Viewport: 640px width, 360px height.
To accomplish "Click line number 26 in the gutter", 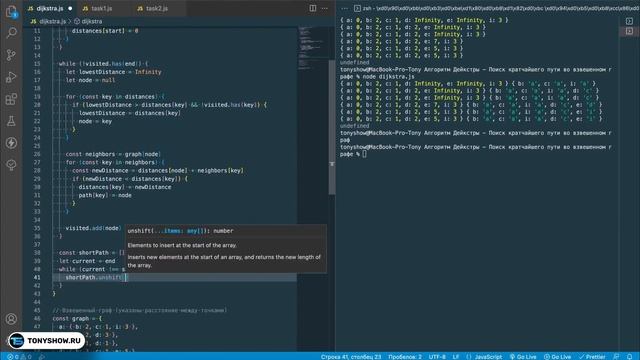I will point(37,154).
